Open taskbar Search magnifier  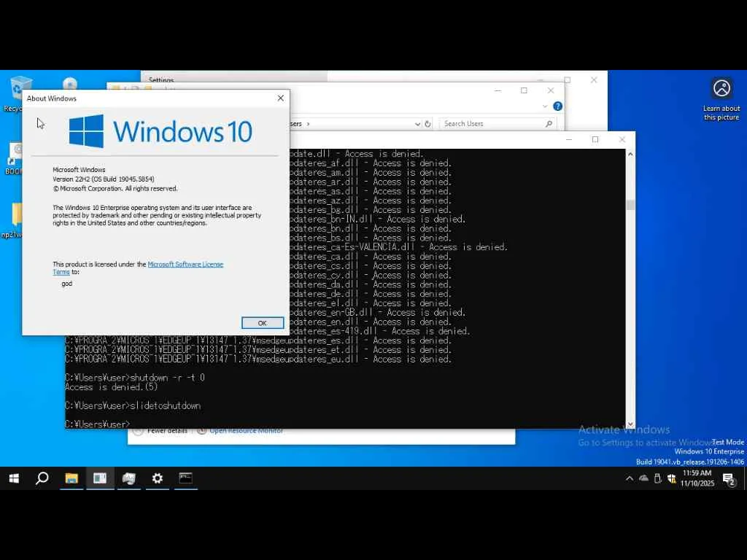(42, 478)
